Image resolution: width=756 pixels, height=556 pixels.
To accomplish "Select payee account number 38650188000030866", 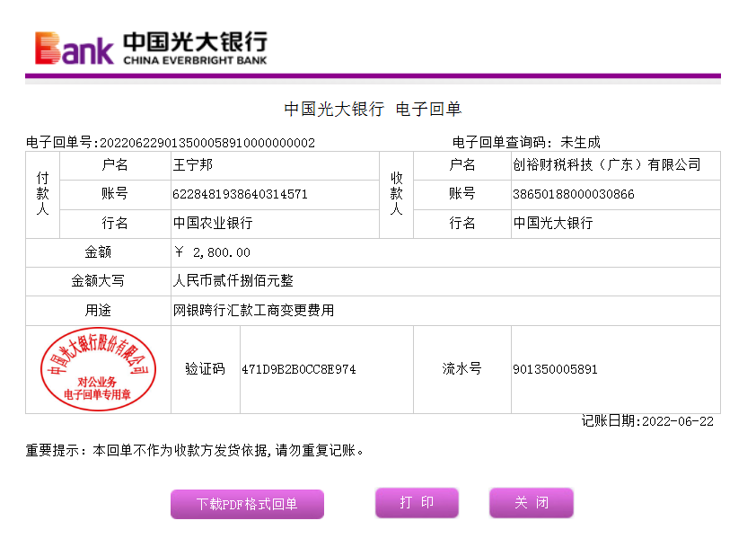I will [573, 194].
